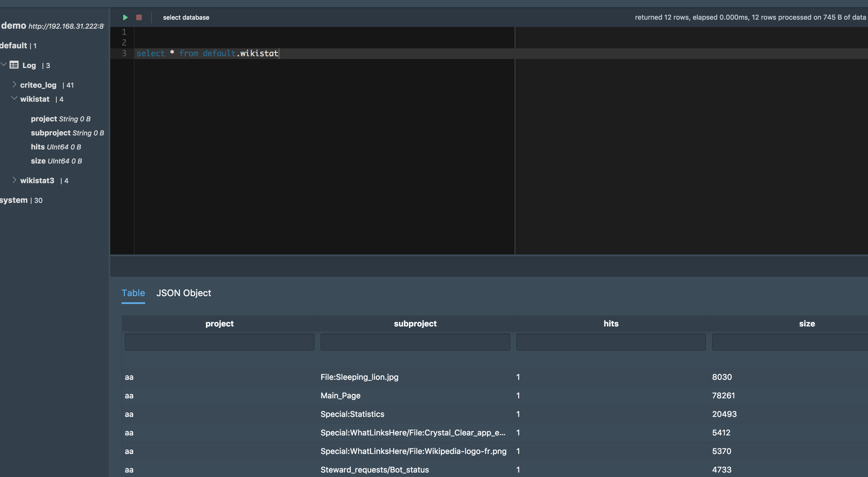The width and height of the screenshot is (868, 477).
Task: Run the query with the green play icon
Action: pyautogui.click(x=125, y=17)
